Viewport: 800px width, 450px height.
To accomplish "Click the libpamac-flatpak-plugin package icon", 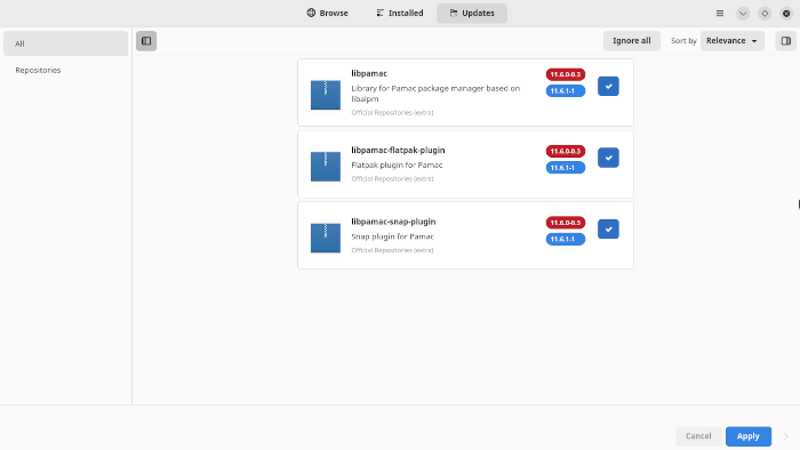I will (x=326, y=166).
